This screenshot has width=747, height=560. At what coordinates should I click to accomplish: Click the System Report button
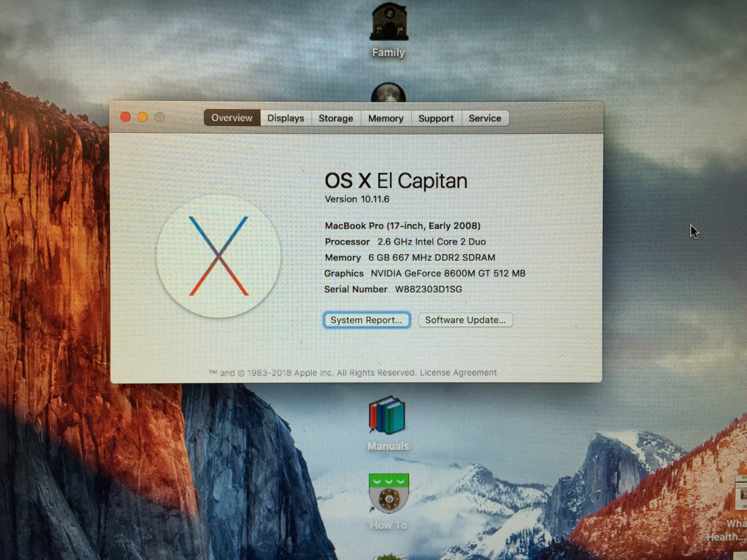(x=367, y=320)
